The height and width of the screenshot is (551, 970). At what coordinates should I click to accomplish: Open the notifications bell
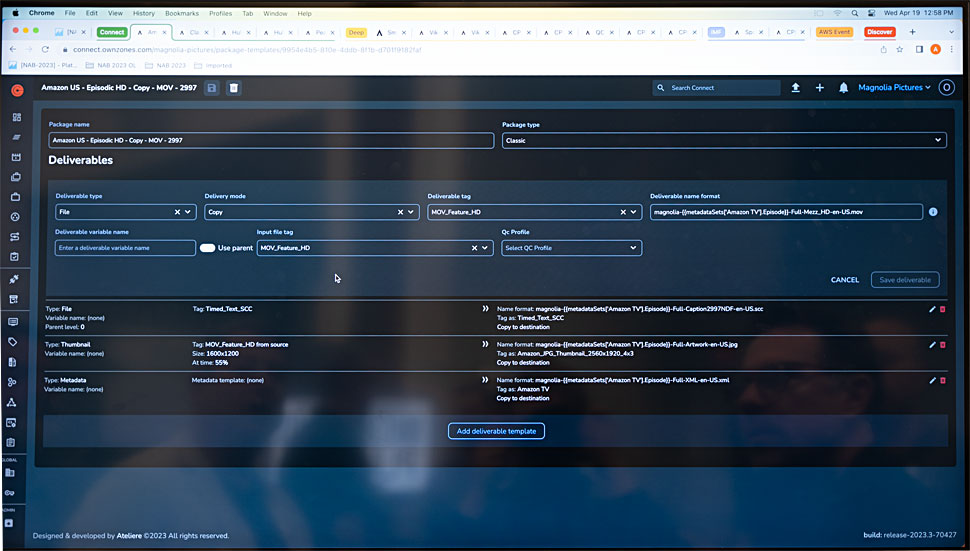[x=843, y=88]
